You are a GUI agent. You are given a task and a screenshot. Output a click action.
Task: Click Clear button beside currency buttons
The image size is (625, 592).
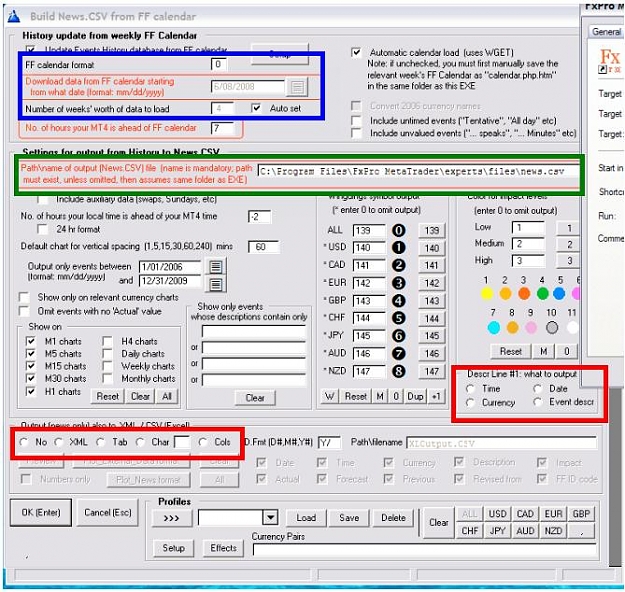[x=438, y=523]
